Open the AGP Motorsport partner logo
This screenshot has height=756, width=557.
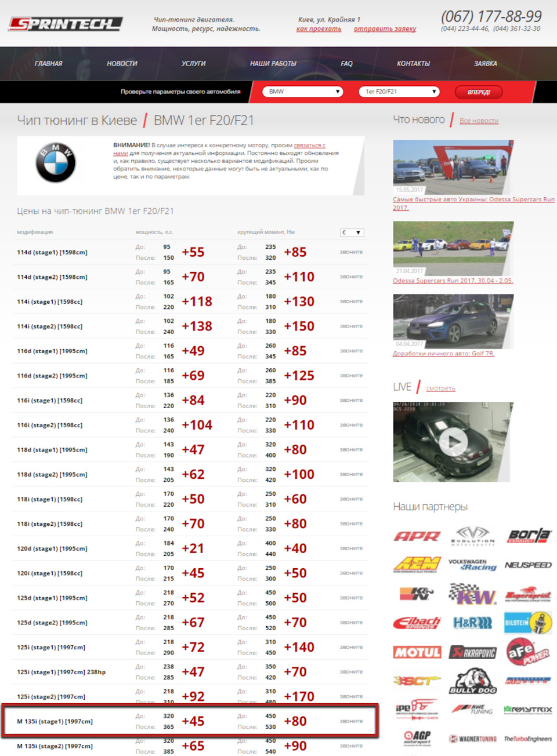pos(417,738)
